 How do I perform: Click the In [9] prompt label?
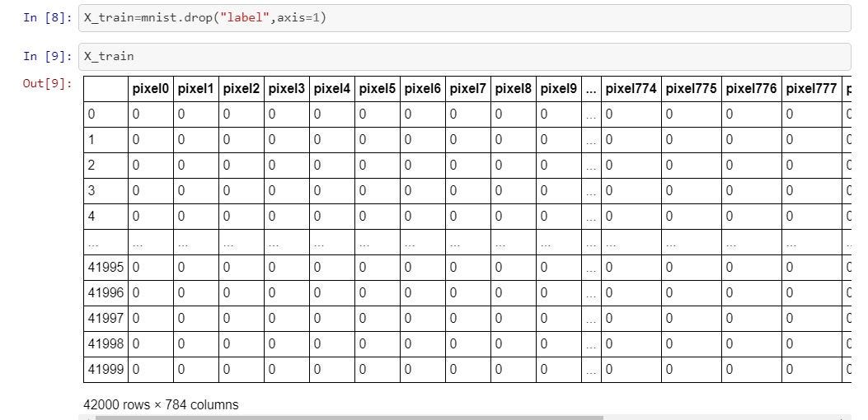point(47,56)
